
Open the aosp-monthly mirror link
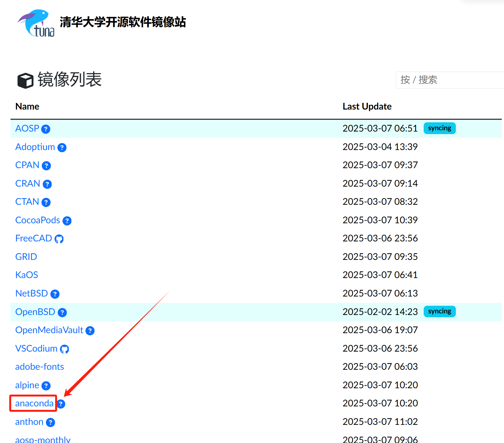click(x=43, y=439)
